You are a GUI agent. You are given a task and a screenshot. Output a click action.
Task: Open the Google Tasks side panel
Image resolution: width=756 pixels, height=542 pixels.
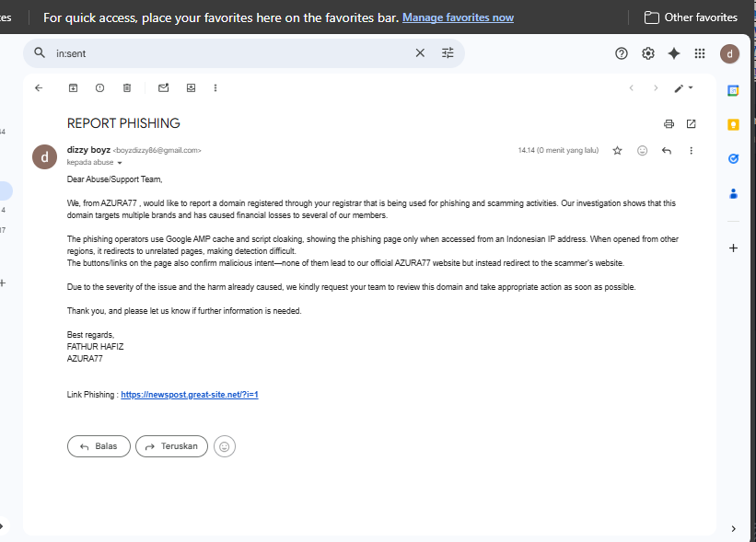tap(733, 158)
